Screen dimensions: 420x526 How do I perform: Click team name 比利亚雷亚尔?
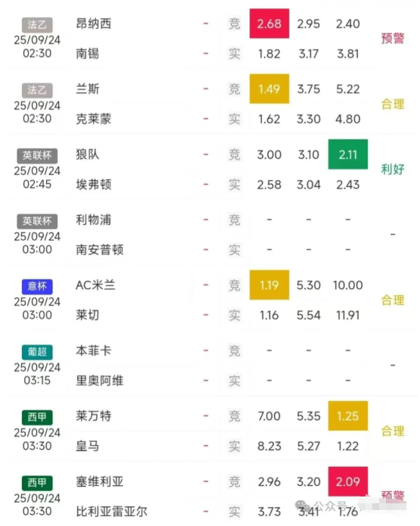click(x=111, y=511)
